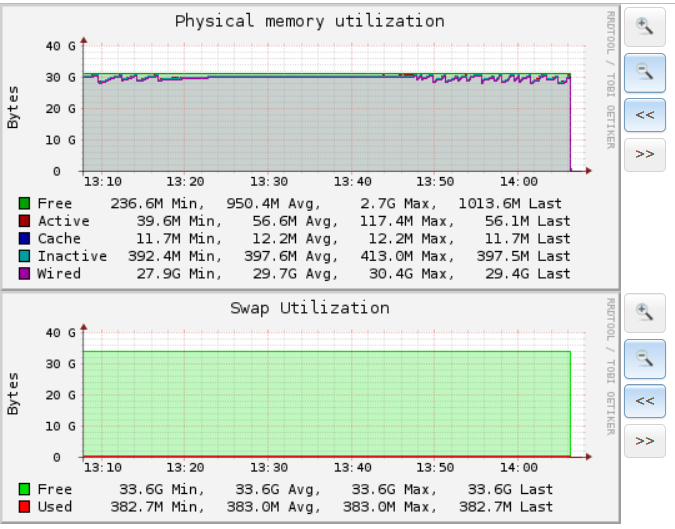Click the 1013.6M Last value for Free memory

click(x=510, y=203)
